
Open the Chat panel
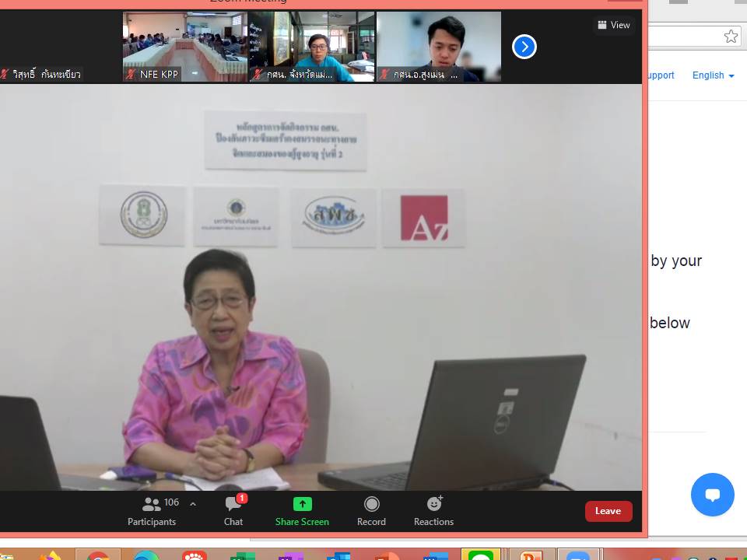pyautogui.click(x=233, y=511)
